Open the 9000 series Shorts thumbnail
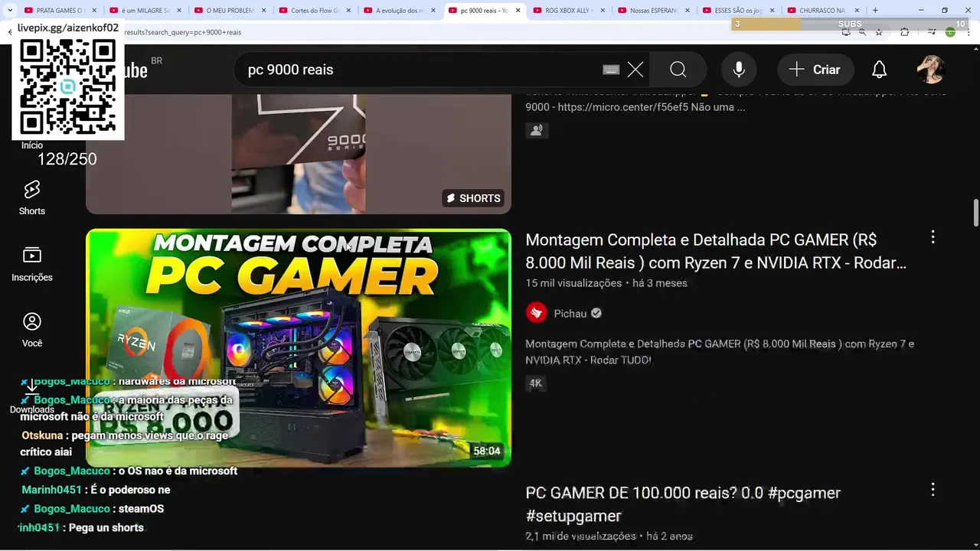 pos(299,153)
